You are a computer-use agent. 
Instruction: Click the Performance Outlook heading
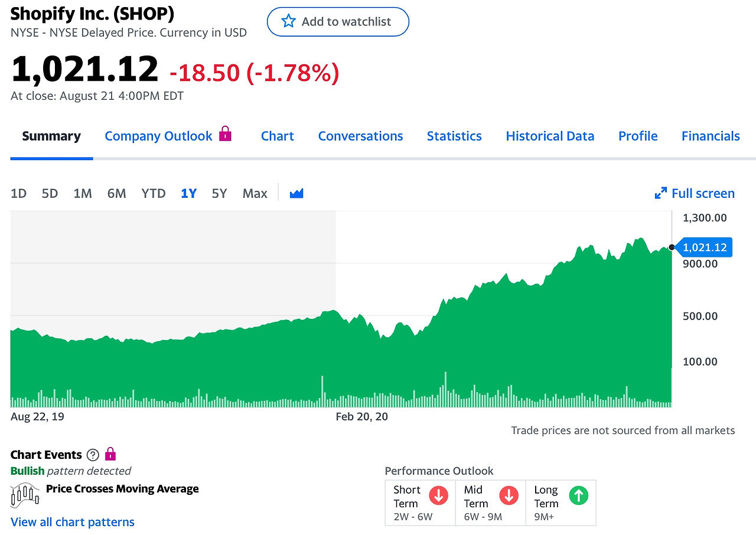point(439,471)
